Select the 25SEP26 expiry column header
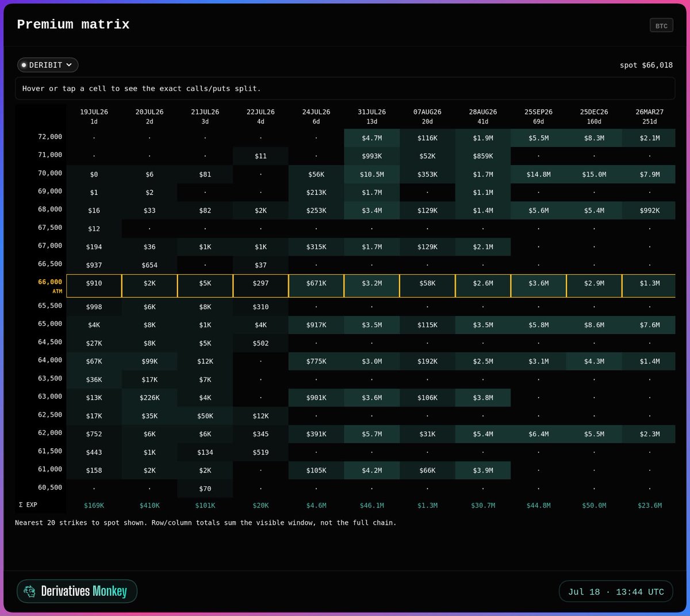This screenshot has height=616, width=690. [538, 116]
